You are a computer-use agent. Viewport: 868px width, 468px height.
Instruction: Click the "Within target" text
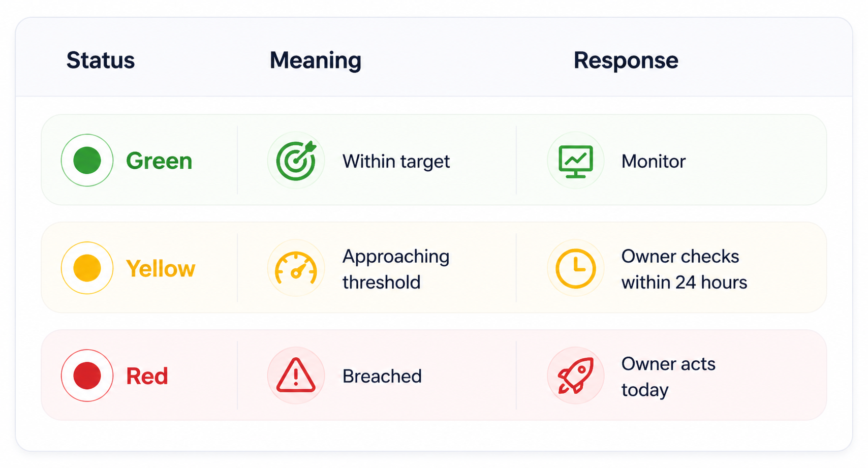pos(396,162)
